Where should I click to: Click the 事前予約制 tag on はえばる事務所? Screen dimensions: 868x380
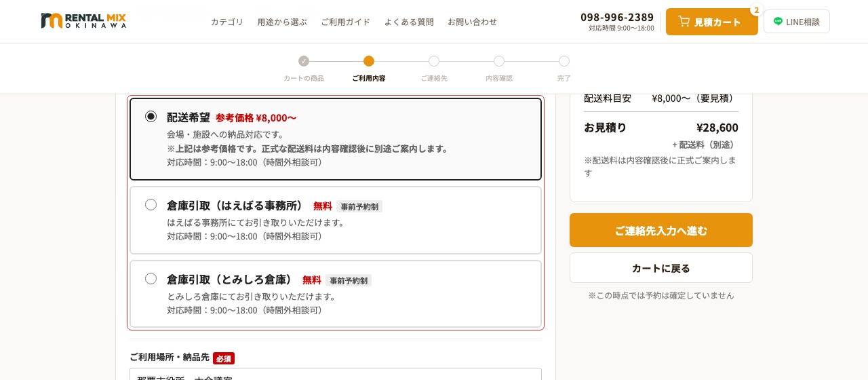[359, 206]
